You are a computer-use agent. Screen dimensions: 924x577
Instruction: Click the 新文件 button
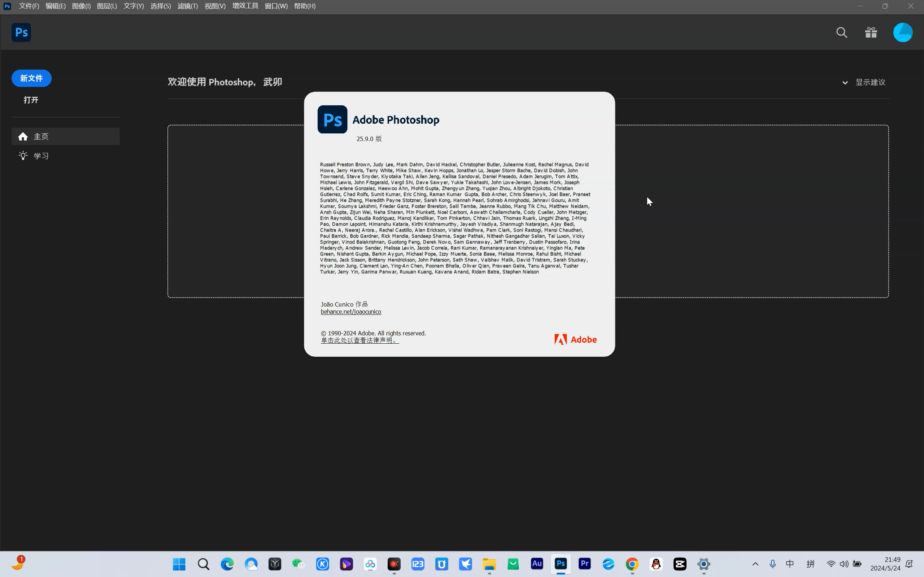(x=31, y=78)
